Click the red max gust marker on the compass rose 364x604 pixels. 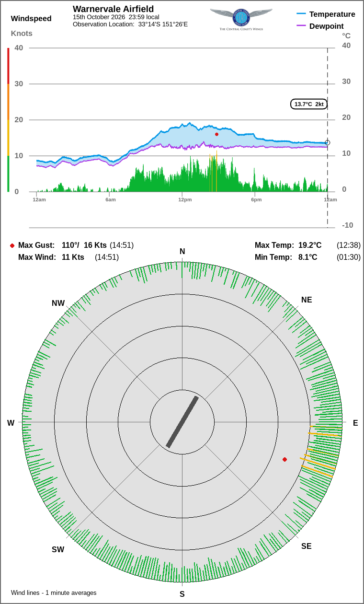coord(284,459)
